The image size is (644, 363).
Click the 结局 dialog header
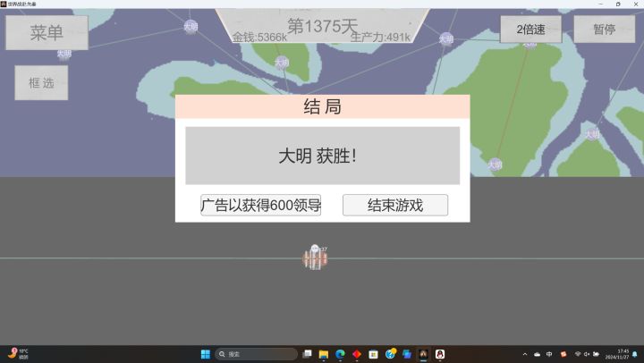(322, 106)
